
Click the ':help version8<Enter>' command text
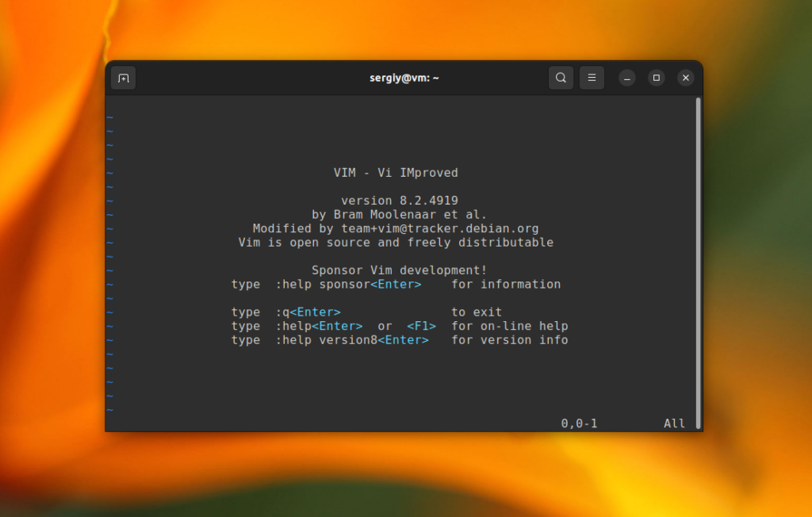pos(351,340)
